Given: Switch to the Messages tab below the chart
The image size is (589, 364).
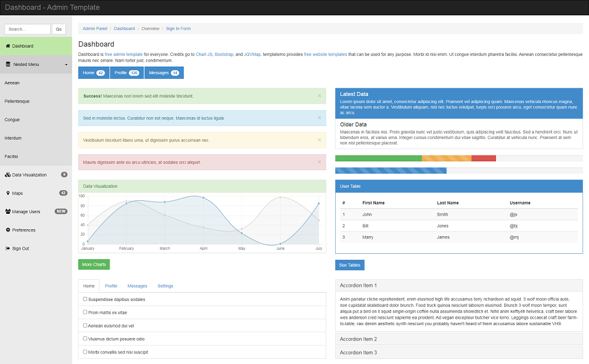Looking at the screenshot, I should (x=137, y=286).
